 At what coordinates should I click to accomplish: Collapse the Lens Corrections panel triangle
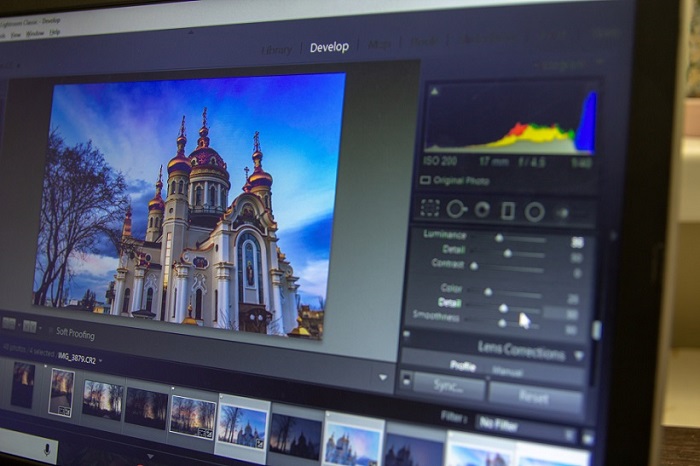coord(579,356)
